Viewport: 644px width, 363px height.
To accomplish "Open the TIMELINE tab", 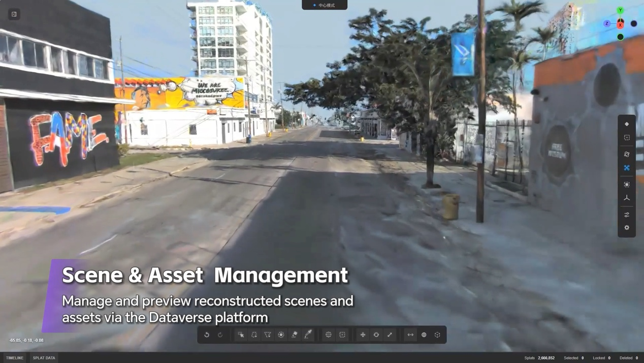I will point(15,358).
